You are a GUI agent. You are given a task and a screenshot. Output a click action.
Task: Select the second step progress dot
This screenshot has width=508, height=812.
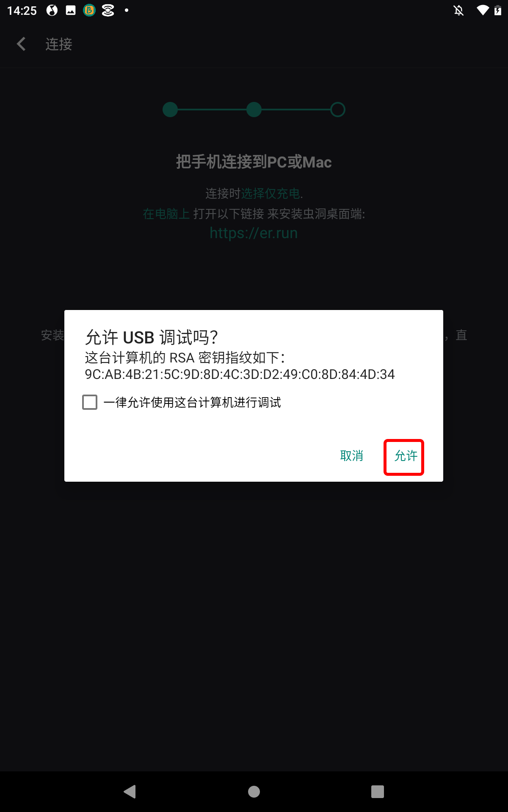[254, 110]
